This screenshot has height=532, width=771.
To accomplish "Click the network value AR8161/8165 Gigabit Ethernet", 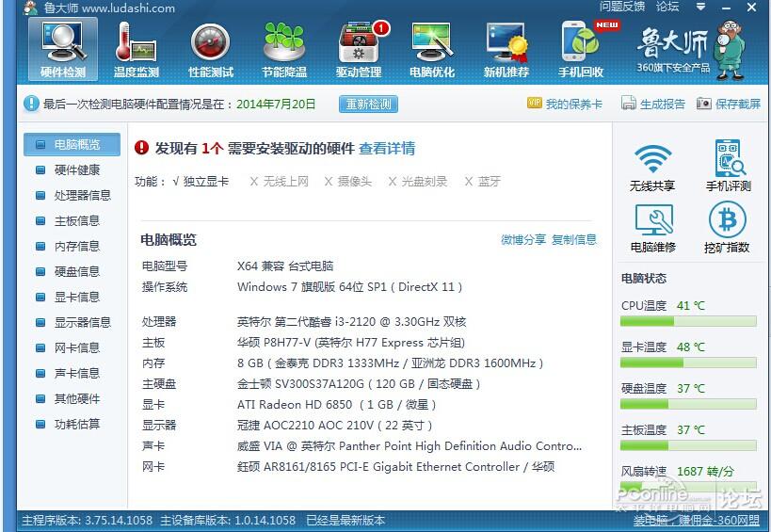I will coord(395,467).
